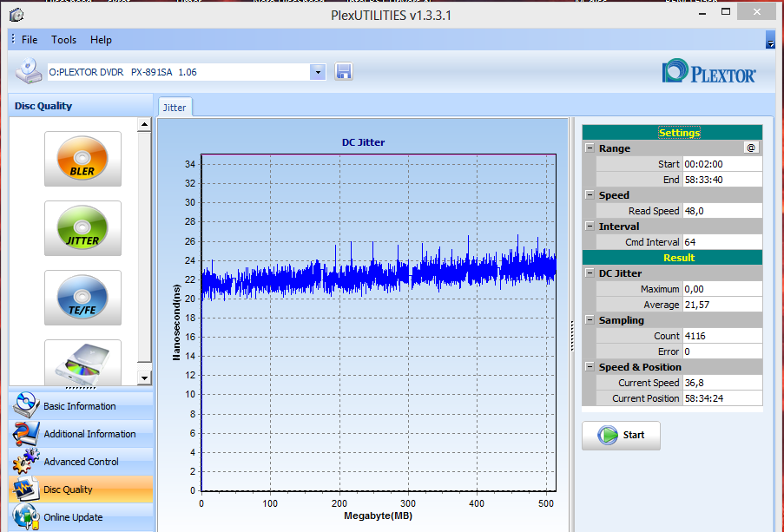Screen dimensions: 784x532
Task: Click the Disc Quality chart icon
Action: (x=26, y=489)
